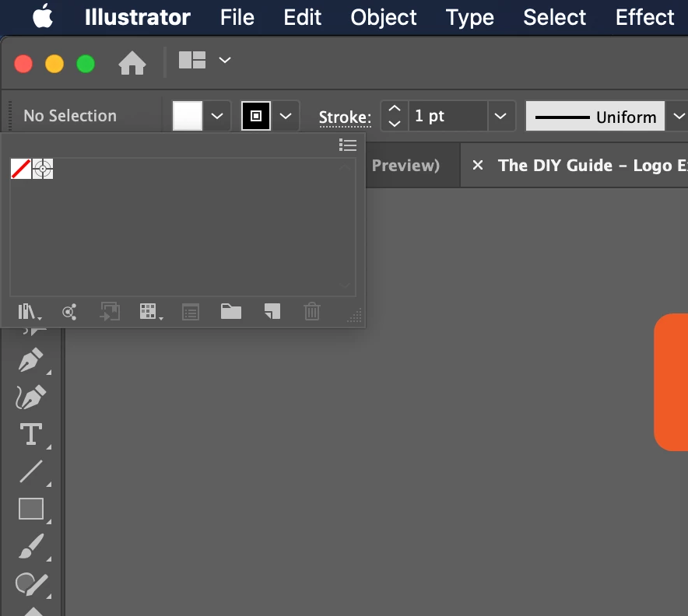
Task: Open the Swatch Libraries menu icon
Action: click(30, 312)
